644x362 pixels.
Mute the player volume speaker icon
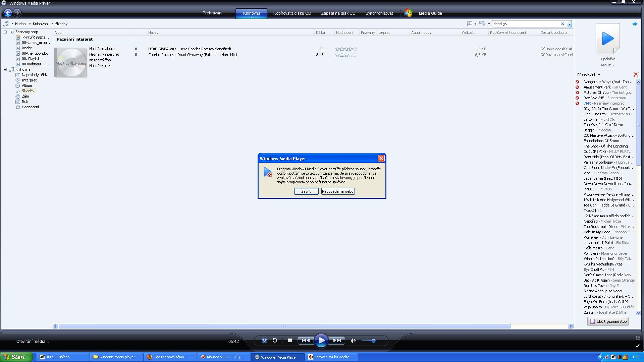click(x=353, y=341)
